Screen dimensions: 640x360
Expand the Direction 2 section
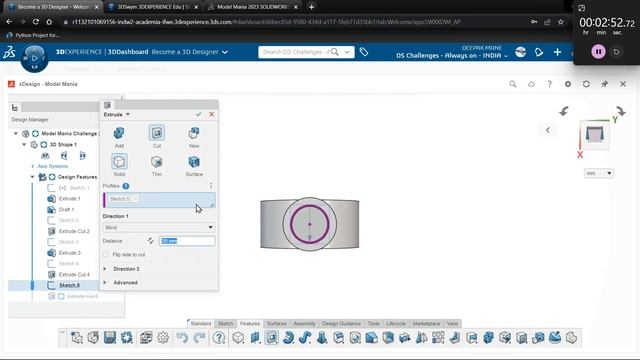click(105, 269)
